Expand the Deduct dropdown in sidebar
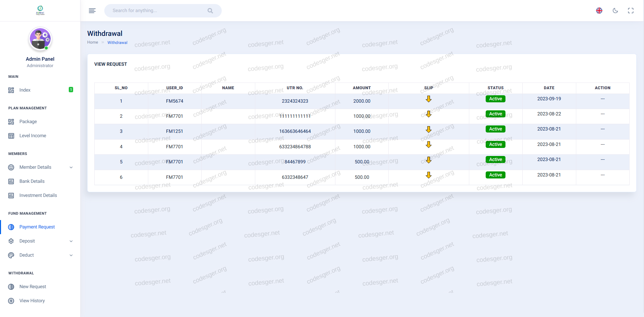This screenshot has width=644, height=317. pyautogui.click(x=71, y=255)
